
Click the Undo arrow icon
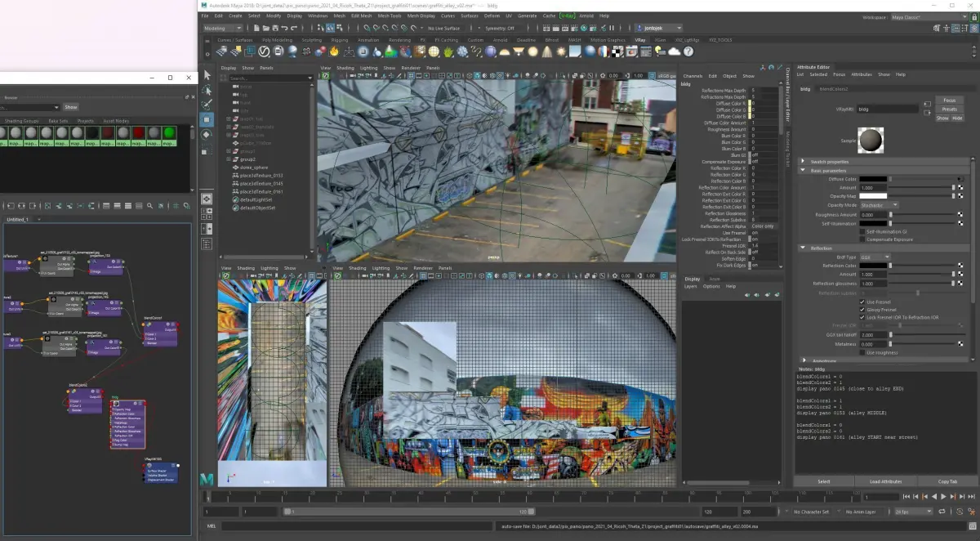283,28
